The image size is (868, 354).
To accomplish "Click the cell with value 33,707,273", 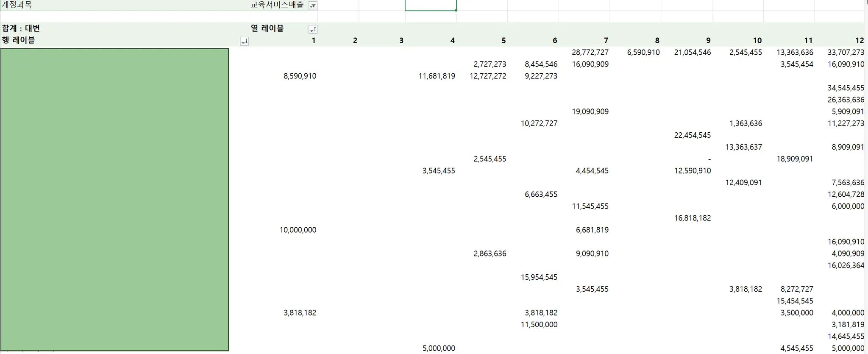I will coord(846,53).
